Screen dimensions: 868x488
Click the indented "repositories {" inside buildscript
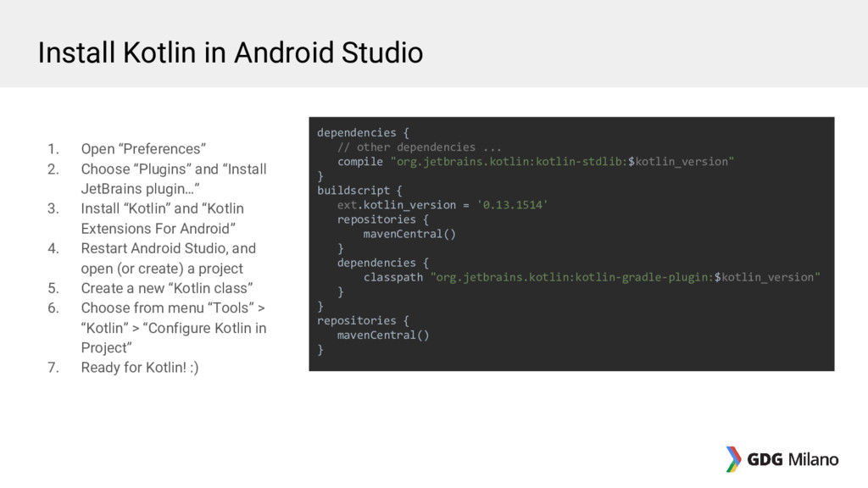(x=382, y=219)
